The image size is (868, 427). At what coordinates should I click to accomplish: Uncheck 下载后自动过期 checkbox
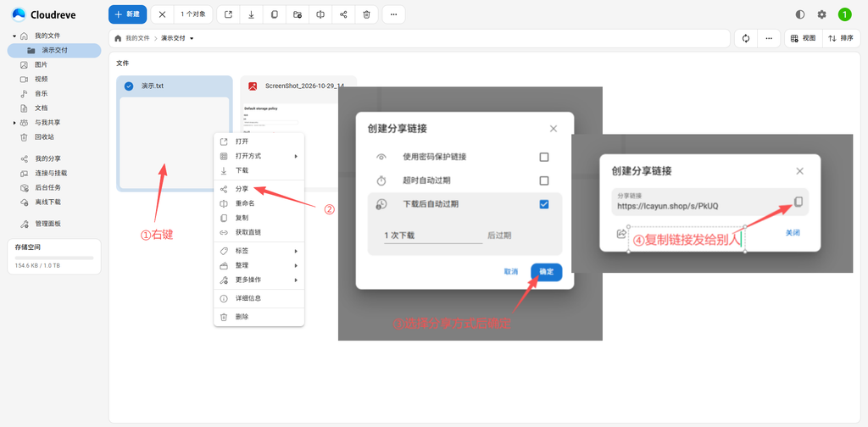pos(544,205)
